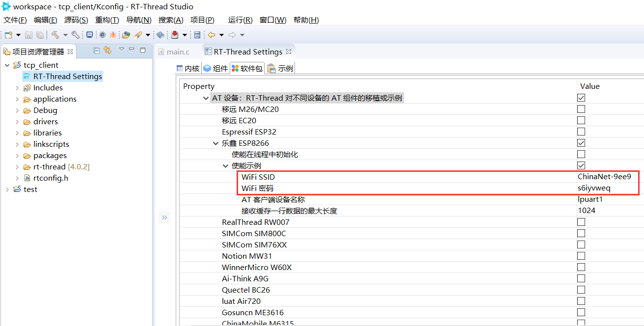
Task: Enable the 移远 EC20 package checkbox
Action: (581, 120)
